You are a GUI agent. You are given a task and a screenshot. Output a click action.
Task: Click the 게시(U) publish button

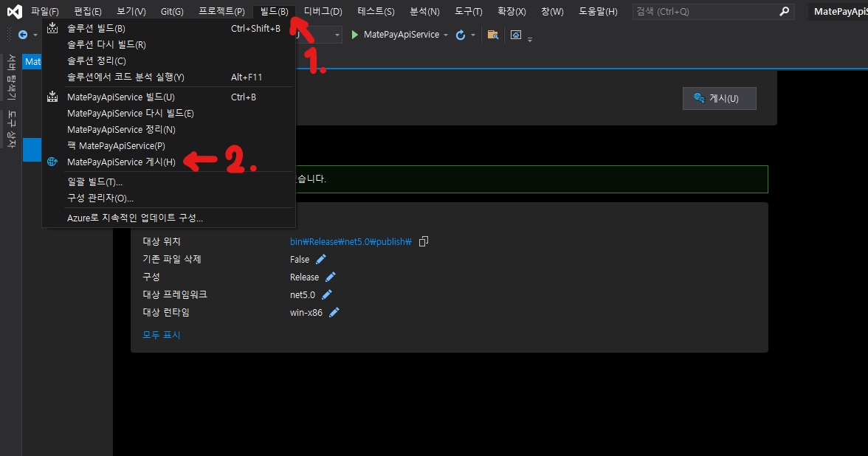[x=719, y=98]
